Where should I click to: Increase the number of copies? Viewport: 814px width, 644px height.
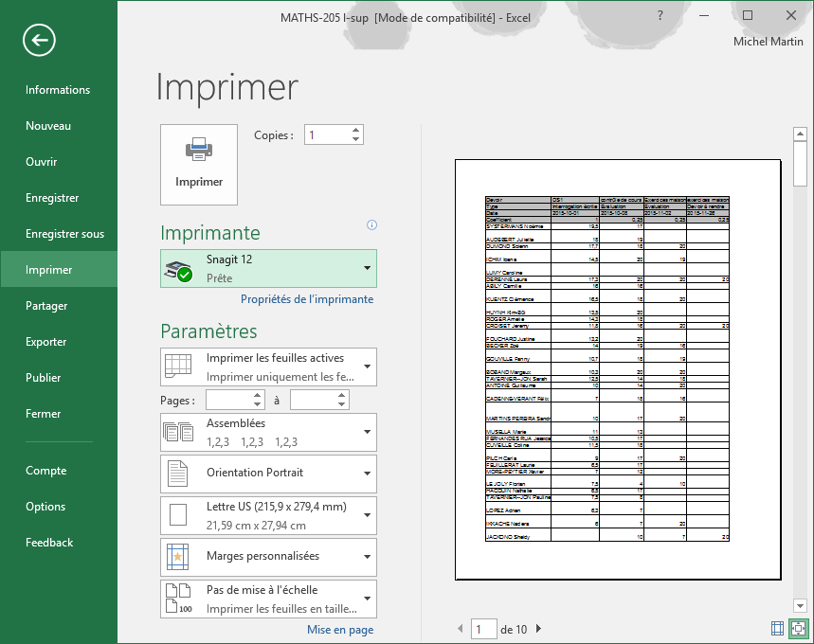pyautogui.click(x=355, y=131)
